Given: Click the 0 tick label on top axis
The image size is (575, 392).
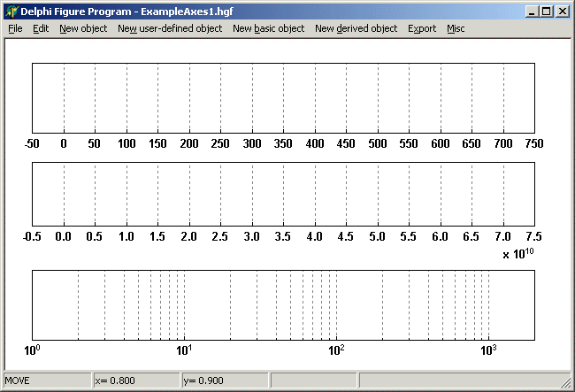Looking at the screenshot, I should point(64,143).
